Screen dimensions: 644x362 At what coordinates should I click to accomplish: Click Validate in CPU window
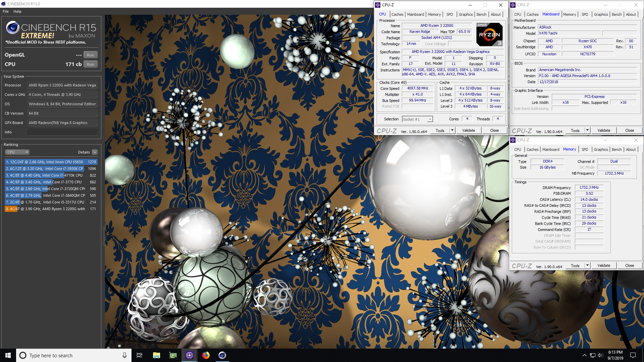tap(469, 131)
